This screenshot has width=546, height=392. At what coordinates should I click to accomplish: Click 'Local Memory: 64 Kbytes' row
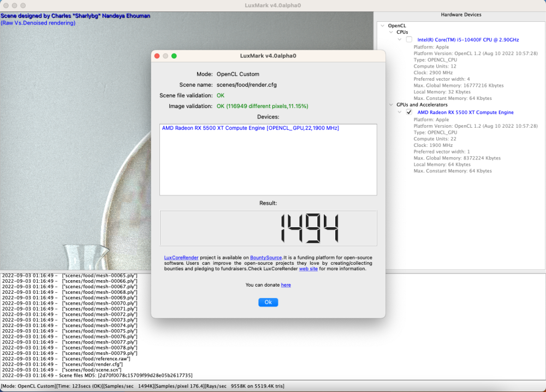pyautogui.click(x=442, y=164)
